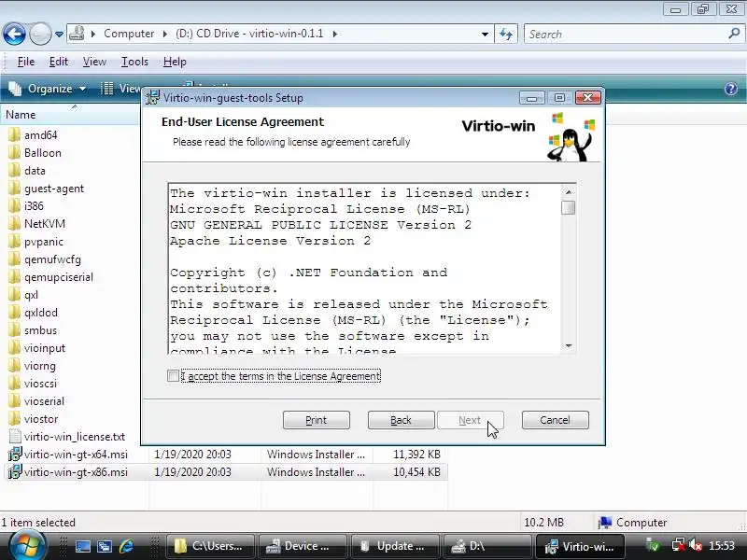This screenshot has height=560, width=747.
Task: Click license text scrollbar down arrow
Action: [x=569, y=345]
